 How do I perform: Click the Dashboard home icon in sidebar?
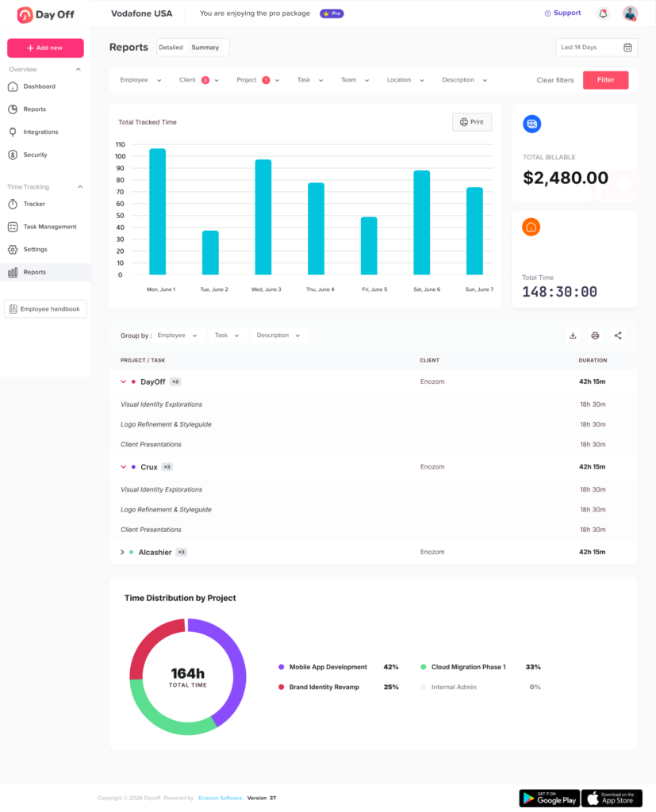(x=13, y=86)
